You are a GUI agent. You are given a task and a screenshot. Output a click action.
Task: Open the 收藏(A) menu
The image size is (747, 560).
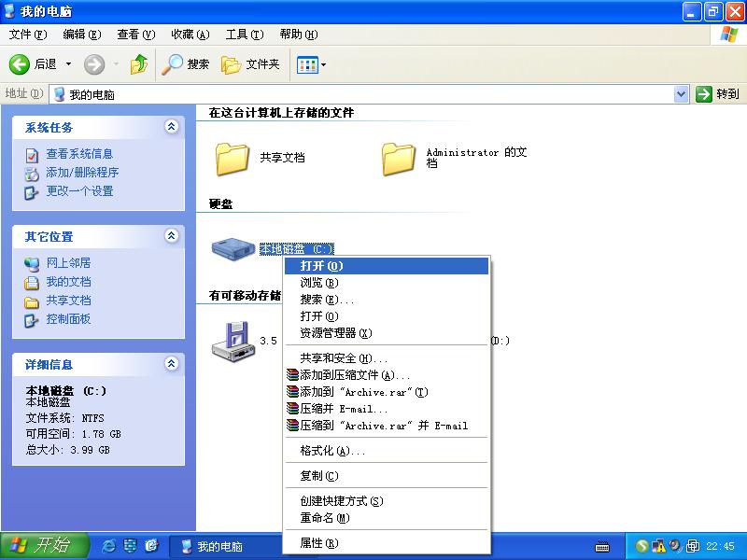190,35
